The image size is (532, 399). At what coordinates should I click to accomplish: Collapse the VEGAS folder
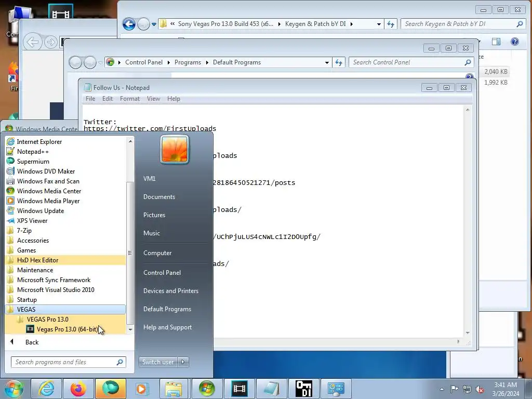(65, 310)
